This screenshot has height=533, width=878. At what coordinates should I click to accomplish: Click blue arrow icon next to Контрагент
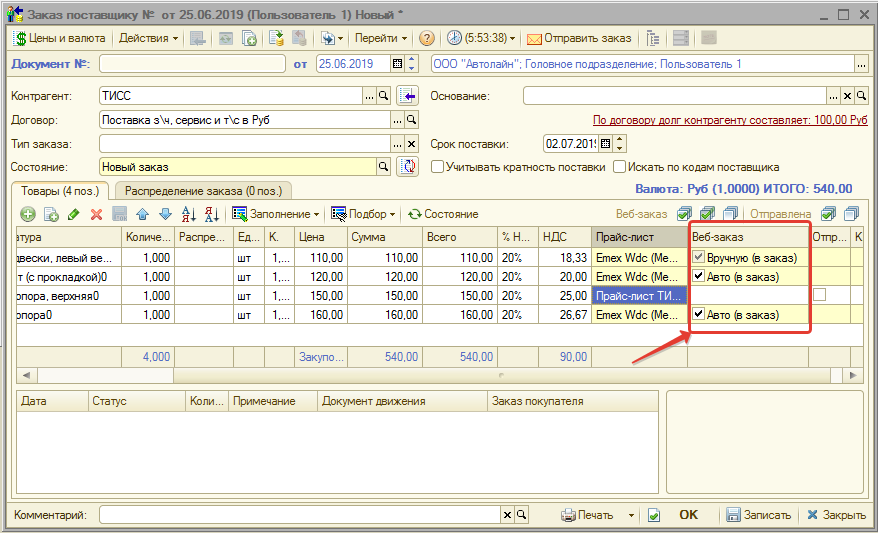tap(408, 96)
